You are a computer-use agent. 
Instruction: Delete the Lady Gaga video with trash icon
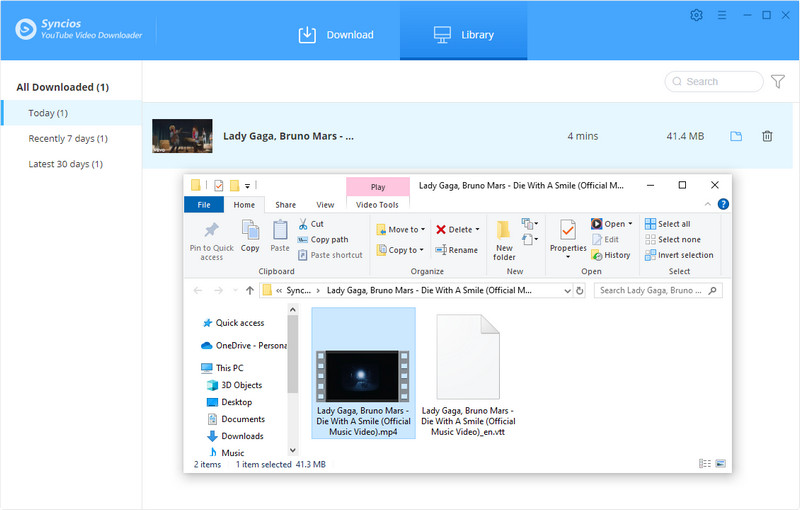767,136
